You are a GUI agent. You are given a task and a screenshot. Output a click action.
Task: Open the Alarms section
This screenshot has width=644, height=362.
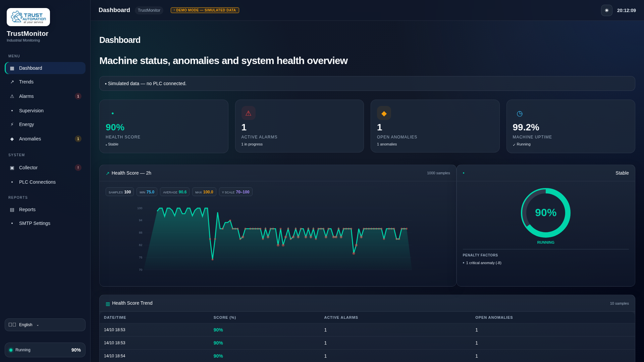(x=45, y=96)
